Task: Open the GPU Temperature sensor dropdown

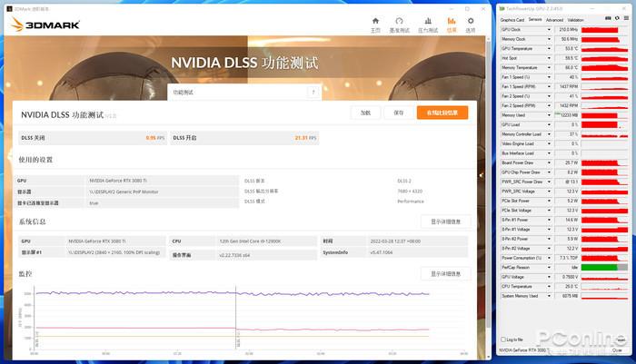Action: click(549, 49)
